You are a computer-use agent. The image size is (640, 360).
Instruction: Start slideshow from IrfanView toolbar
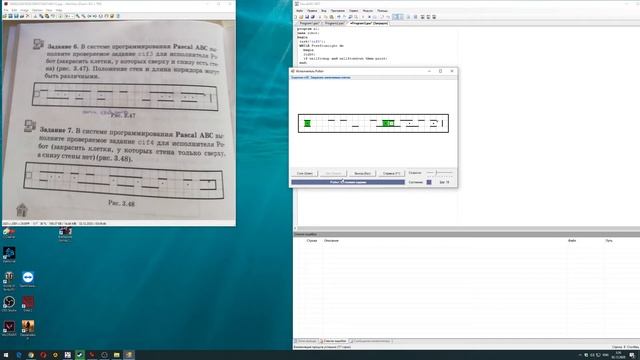[11, 16]
